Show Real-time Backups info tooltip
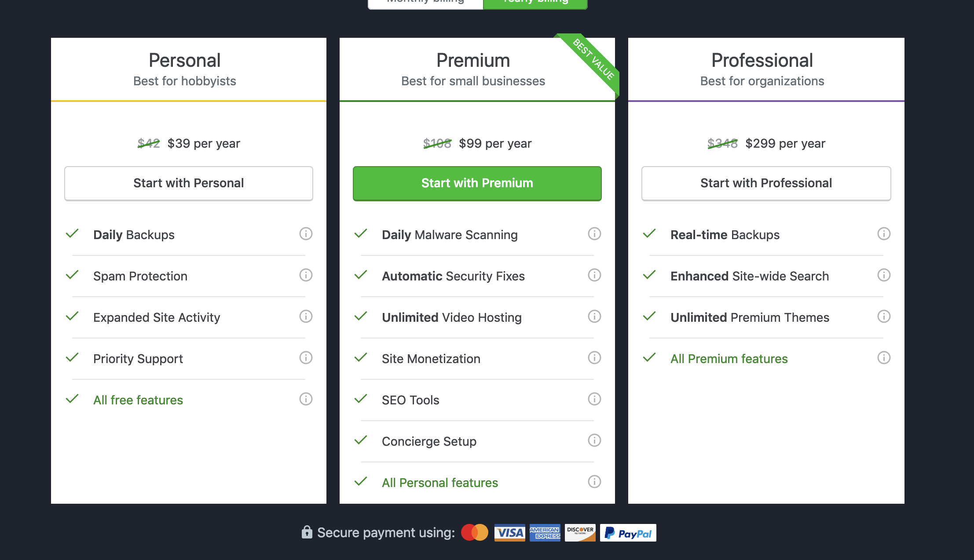Image resolution: width=974 pixels, height=560 pixels. (884, 234)
